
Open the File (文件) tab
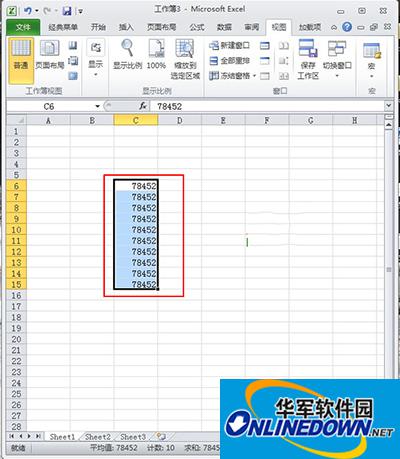pyautogui.click(x=23, y=27)
